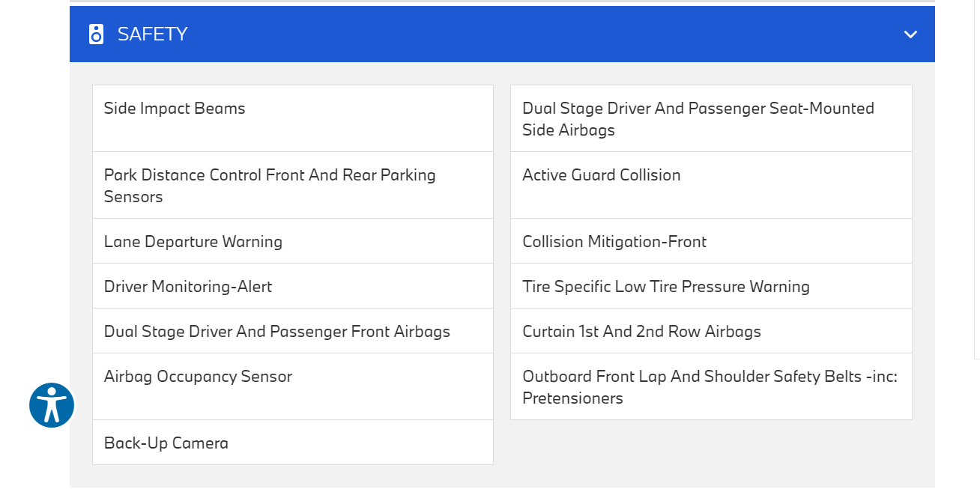Click the speaker icon beside SAFETY
The image size is (980, 489).
[96, 34]
